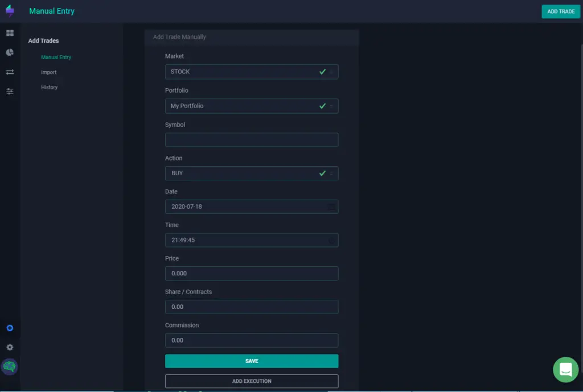Click the Share / Contracts input field
The image size is (583, 392).
click(x=252, y=307)
